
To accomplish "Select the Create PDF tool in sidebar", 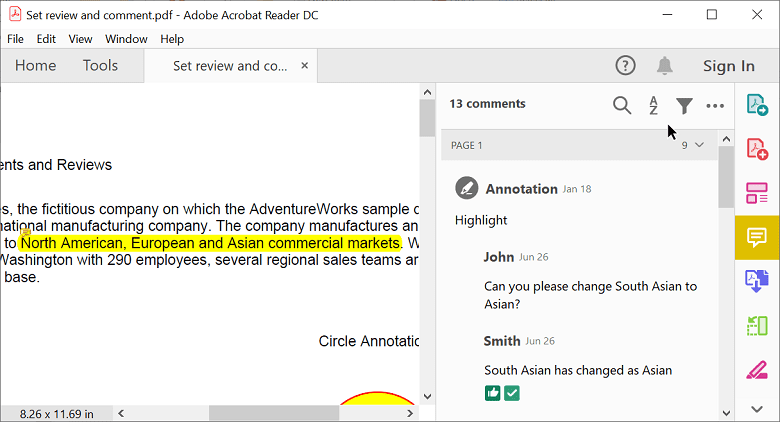I will 757,149.
